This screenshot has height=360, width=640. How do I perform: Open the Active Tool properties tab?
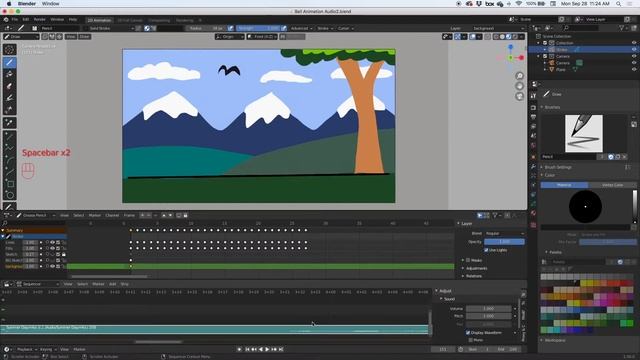coord(533,95)
